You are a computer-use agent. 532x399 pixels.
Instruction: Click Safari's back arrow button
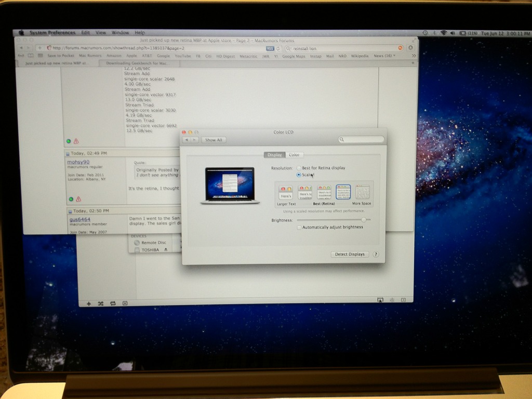pos(21,48)
